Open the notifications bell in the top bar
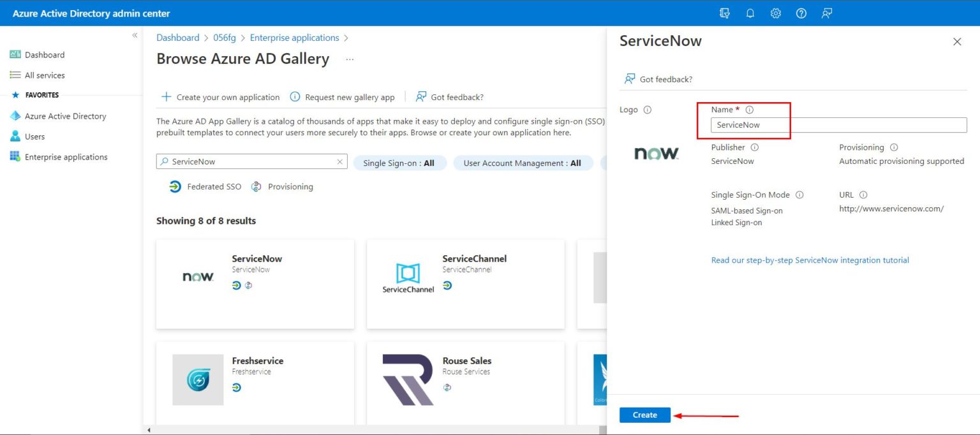The width and height of the screenshot is (980, 435). click(x=750, y=13)
